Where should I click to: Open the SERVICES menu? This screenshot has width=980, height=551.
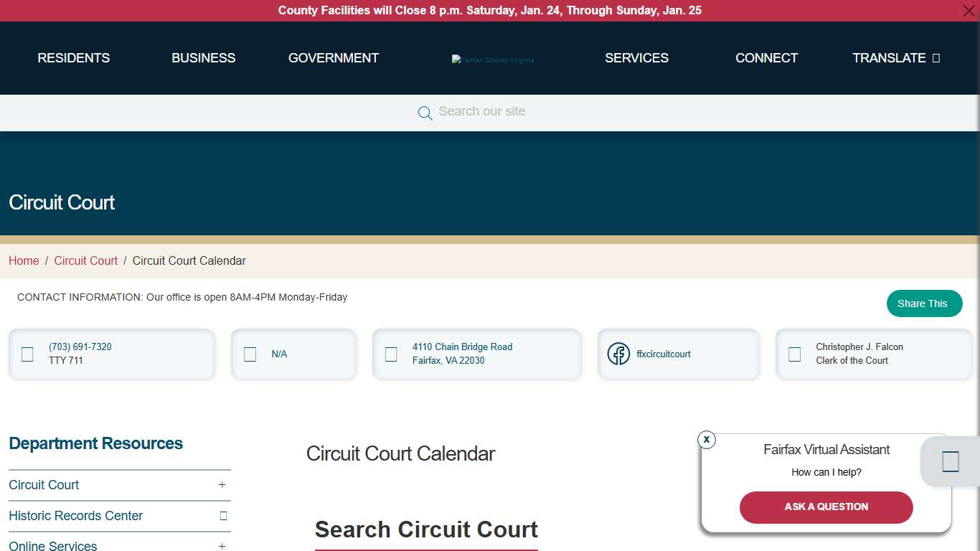[636, 57]
